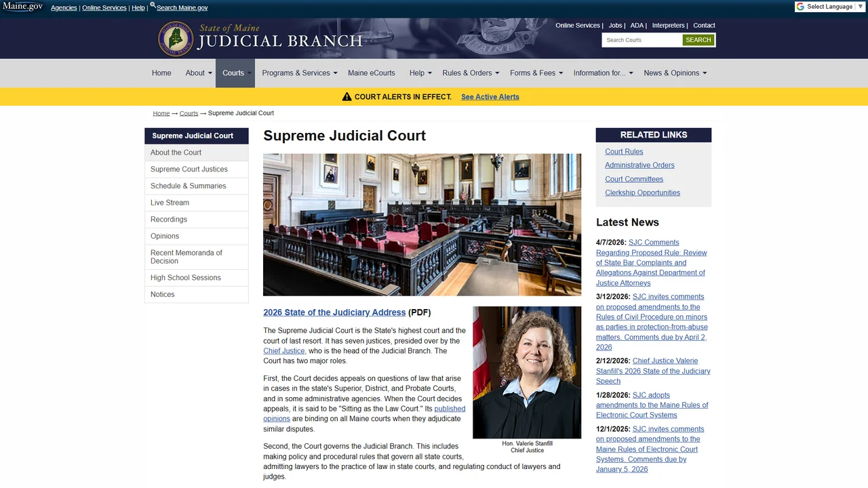Expand the News & Opinions menu
Viewport: 868px width, 488px height.
(675, 73)
